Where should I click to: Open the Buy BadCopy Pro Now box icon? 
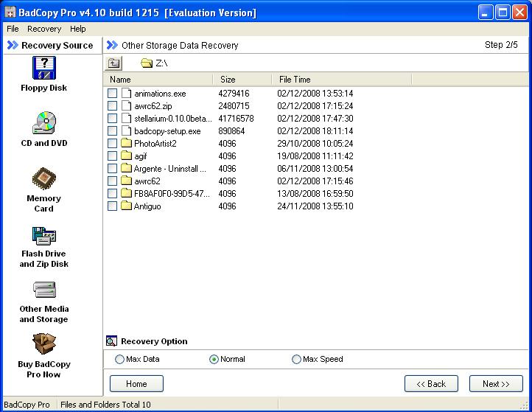tap(44, 343)
